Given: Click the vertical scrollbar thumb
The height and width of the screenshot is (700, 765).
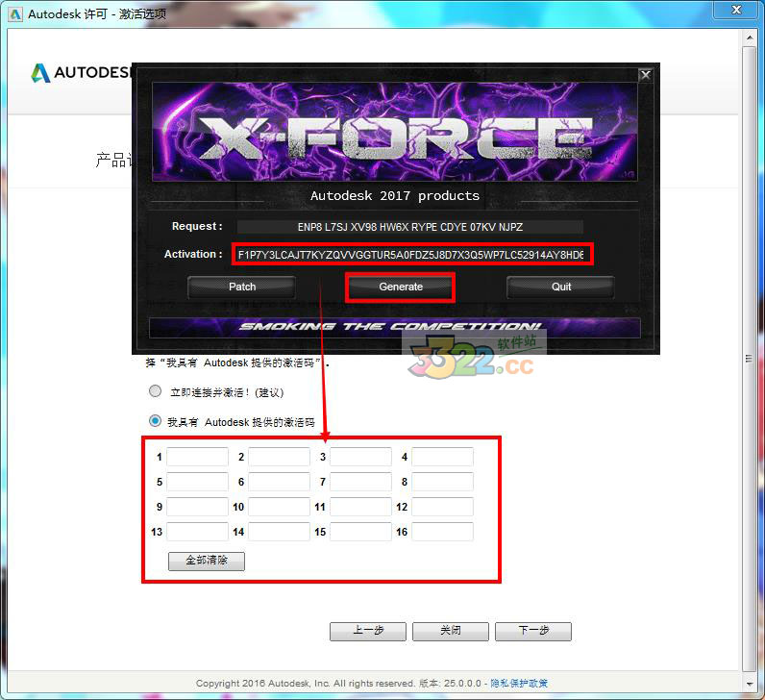Looking at the screenshot, I should 749,359.
